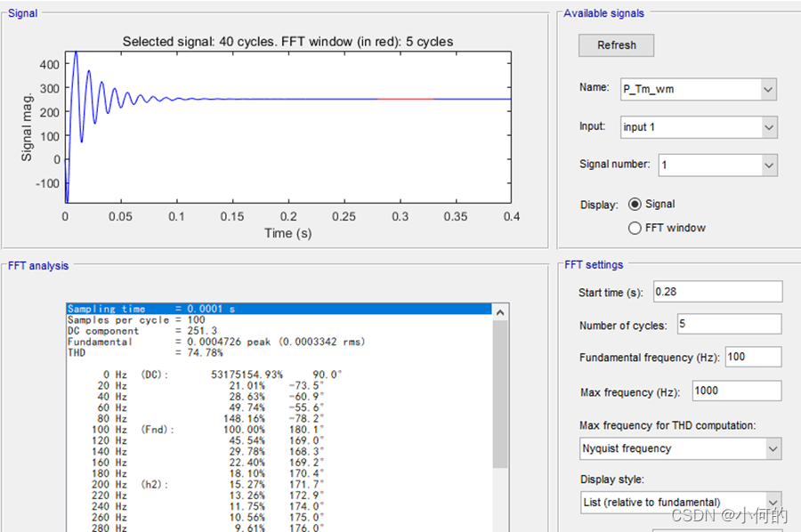Image resolution: width=801 pixels, height=532 pixels.
Task: Click the red FFT window segment on plot
Action: pyautogui.click(x=406, y=99)
